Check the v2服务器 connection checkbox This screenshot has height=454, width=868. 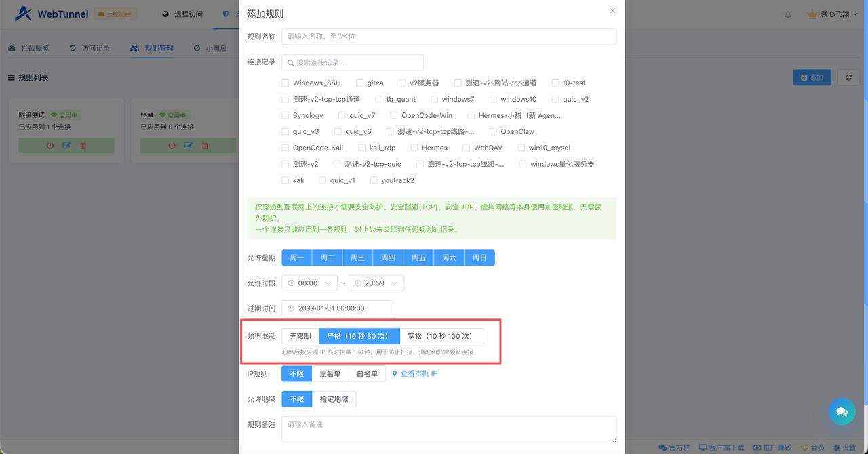pyautogui.click(x=402, y=83)
